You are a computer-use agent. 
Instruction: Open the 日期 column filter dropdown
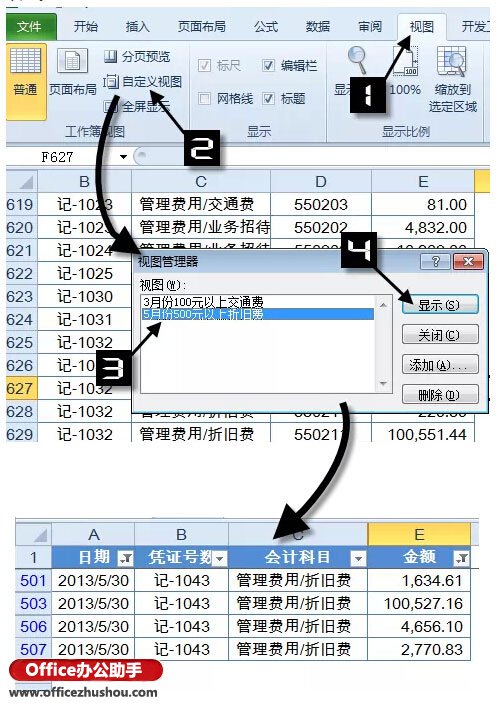(125, 559)
